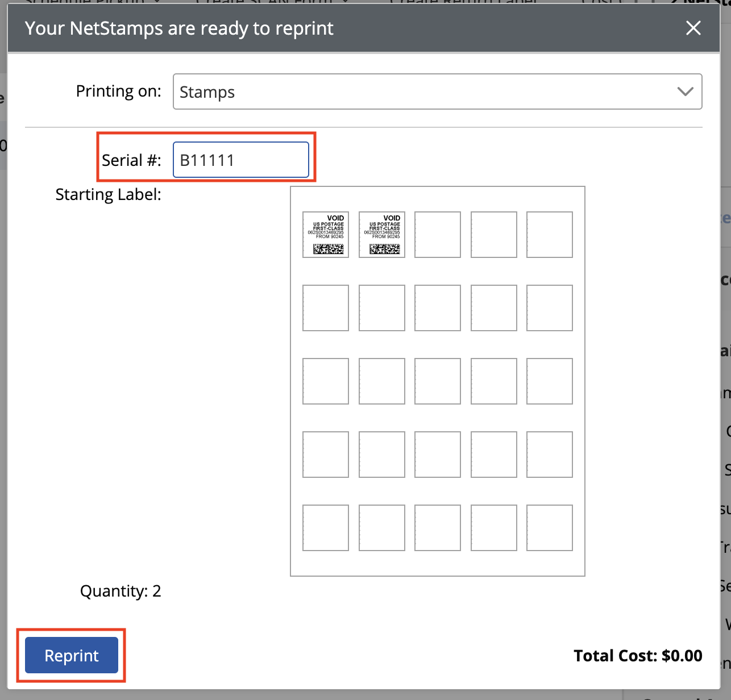Close the NetStamps reprint dialog

pyautogui.click(x=693, y=28)
